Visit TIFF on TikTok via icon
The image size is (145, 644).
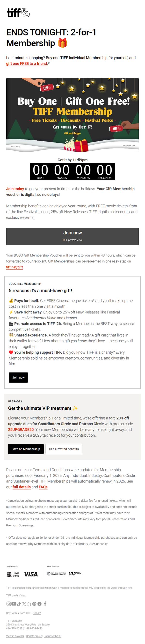(19, 604)
